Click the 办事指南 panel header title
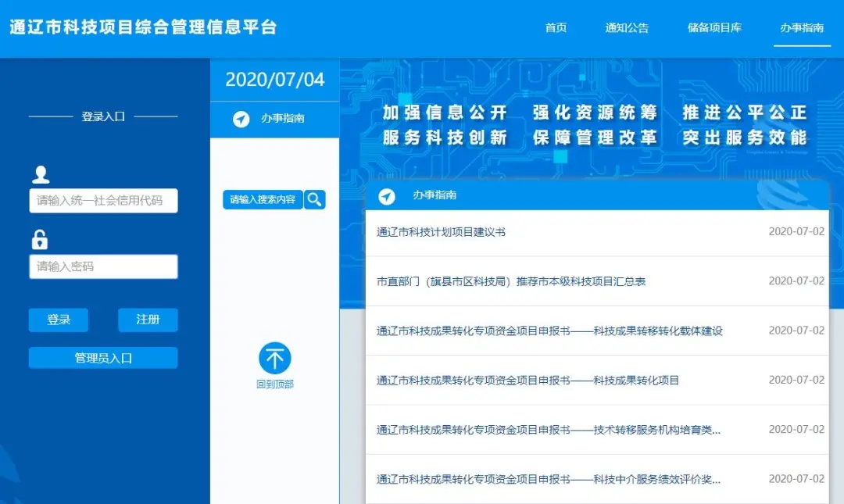This screenshot has width=844, height=504. [x=435, y=195]
